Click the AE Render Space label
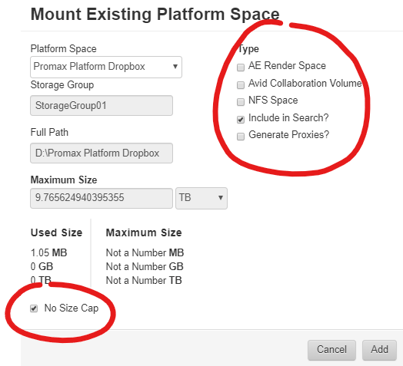 tap(287, 66)
